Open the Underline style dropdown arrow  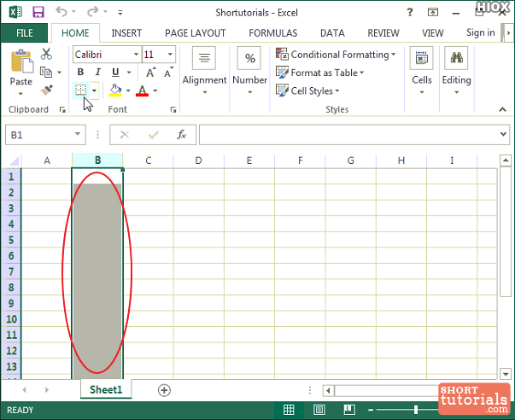click(129, 73)
